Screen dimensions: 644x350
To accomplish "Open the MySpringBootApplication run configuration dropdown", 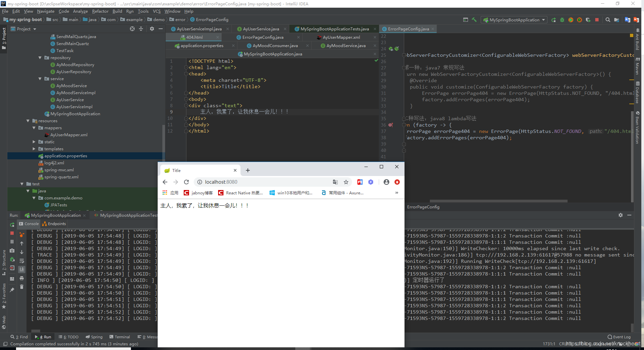I will tap(515, 20).
